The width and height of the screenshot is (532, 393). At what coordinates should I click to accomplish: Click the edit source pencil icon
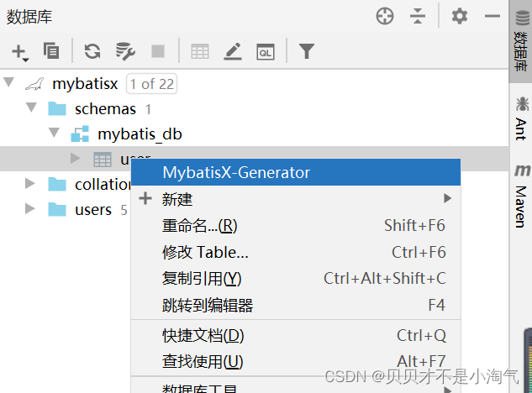click(x=233, y=51)
